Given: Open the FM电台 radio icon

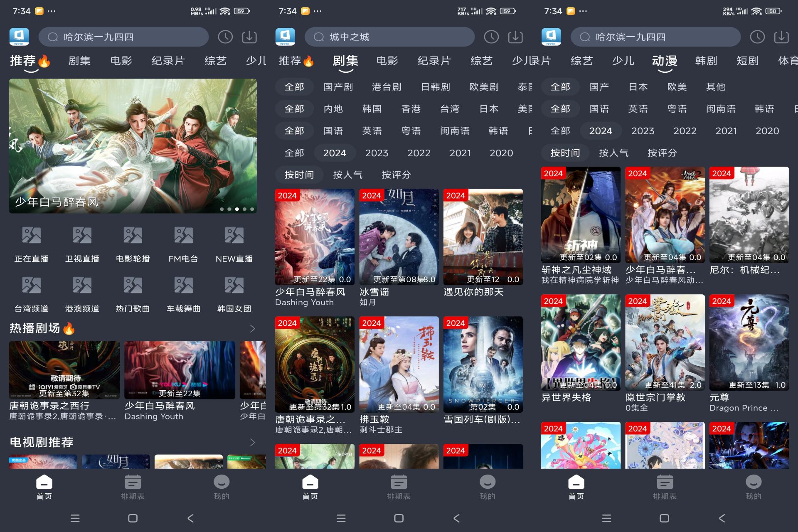Looking at the screenshot, I should (183, 236).
